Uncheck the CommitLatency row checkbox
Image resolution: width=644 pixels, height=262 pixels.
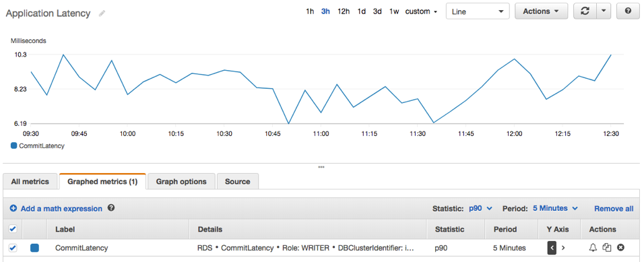(13, 248)
